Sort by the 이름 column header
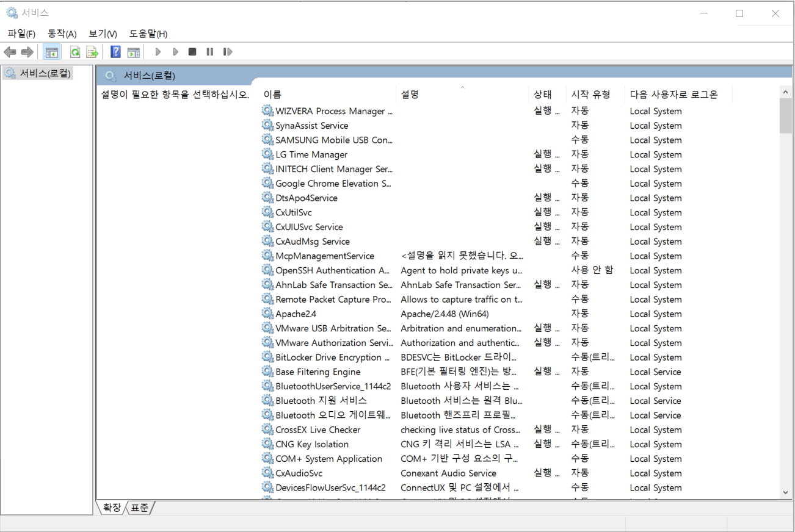The width and height of the screenshot is (795, 532). click(329, 94)
